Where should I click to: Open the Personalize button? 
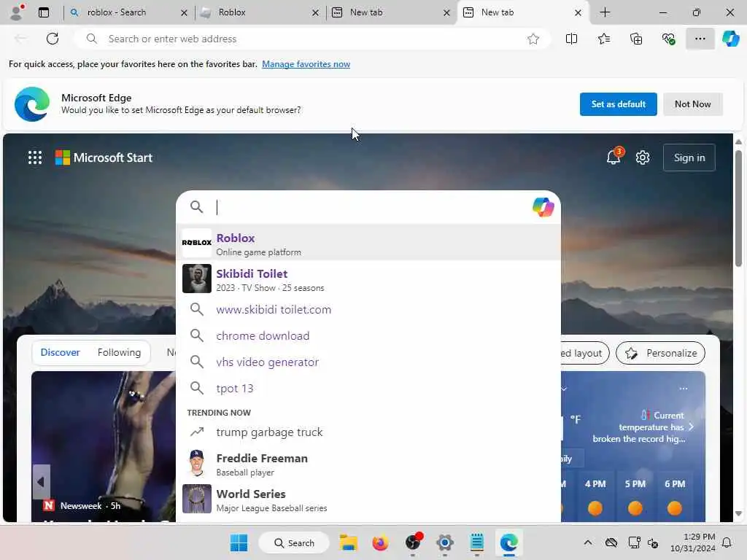[x=660, y=353]
